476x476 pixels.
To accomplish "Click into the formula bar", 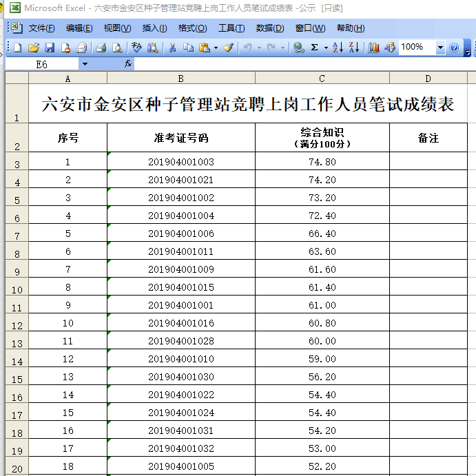I will pos(304,64).
